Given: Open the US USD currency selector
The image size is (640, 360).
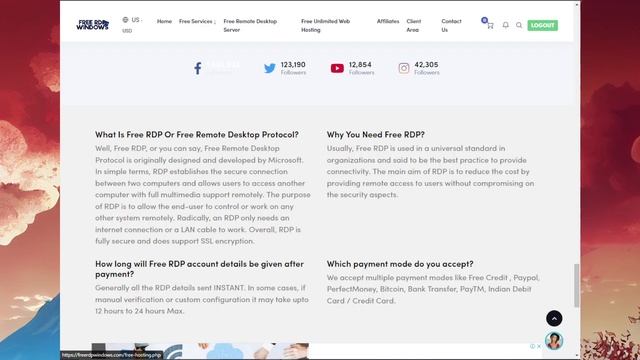Looking at the screenshot, I should point(132,25).
